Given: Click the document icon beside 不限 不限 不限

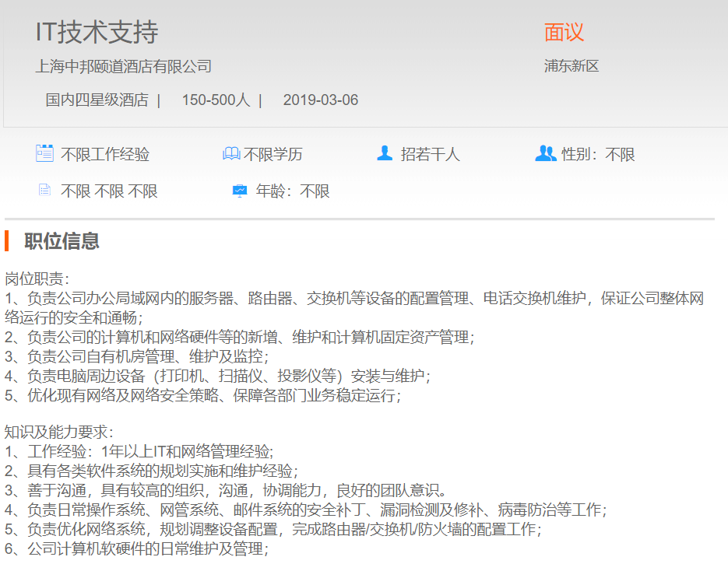Looking at the screenshot, I should 44,190.
